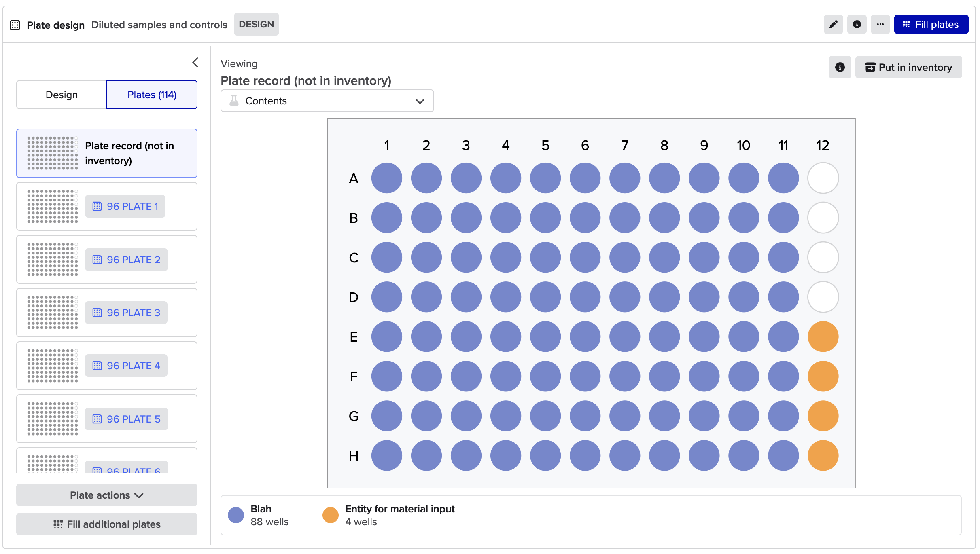Switch to the Plates (114) tab

(x=152, y=95)
